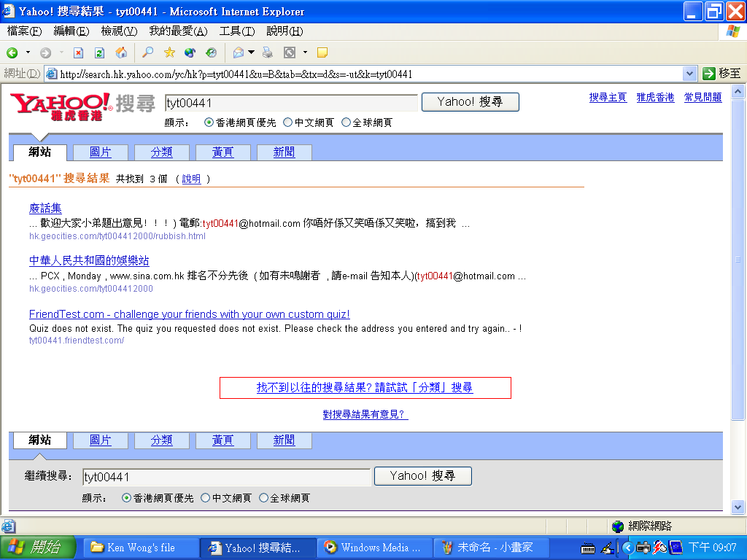Open the address bar URL dropdown

tap(689, 74)
